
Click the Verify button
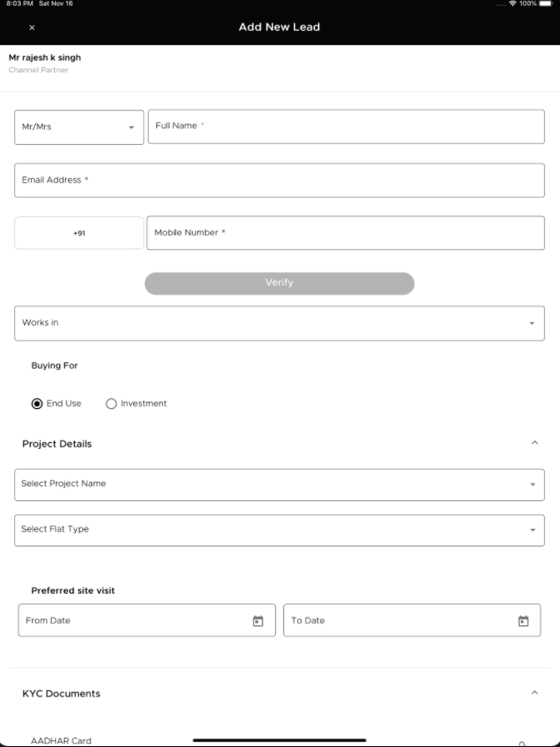pos(279,283)
